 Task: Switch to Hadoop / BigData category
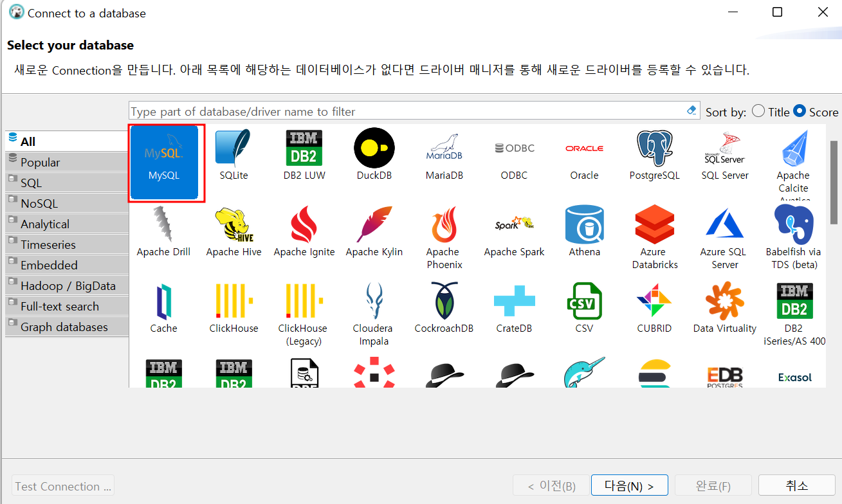pyautogui.click(x=67, y=285)
